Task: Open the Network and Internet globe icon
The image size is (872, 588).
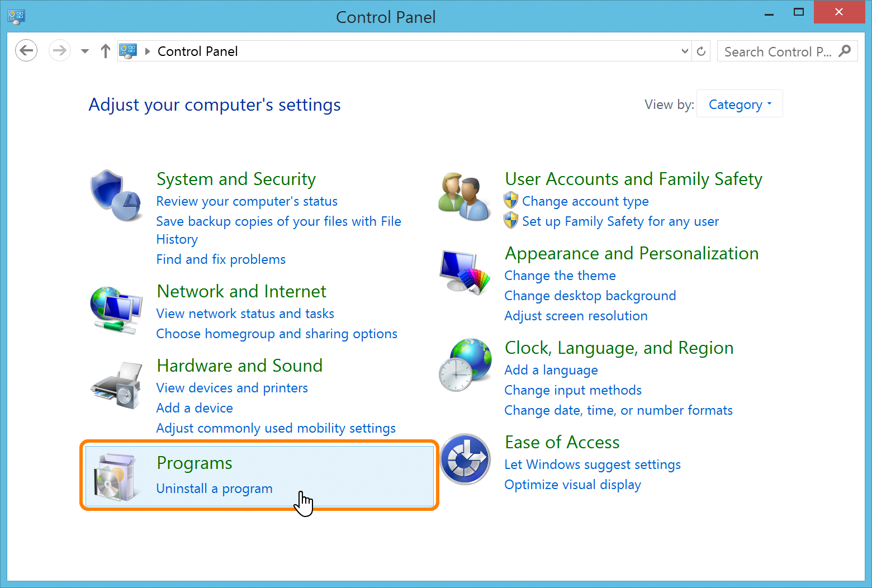Action: (116, 310)
